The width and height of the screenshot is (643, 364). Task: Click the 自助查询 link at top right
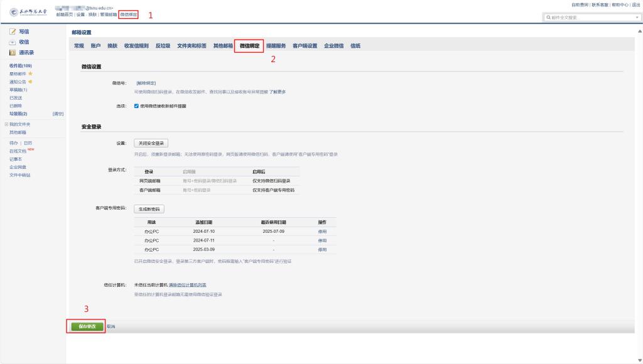pyautogui.click(x=580, y=5)
